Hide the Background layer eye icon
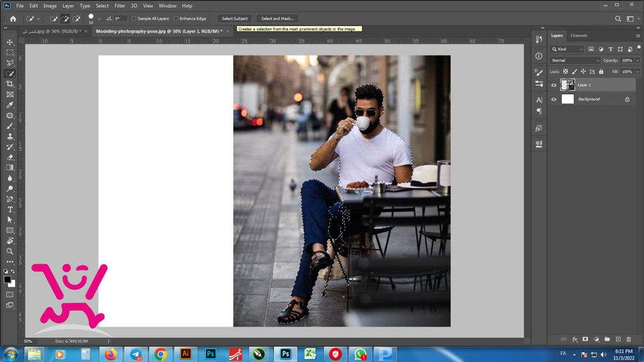Image resolution: width=644 pixels, height=362 pixels. 554,99
